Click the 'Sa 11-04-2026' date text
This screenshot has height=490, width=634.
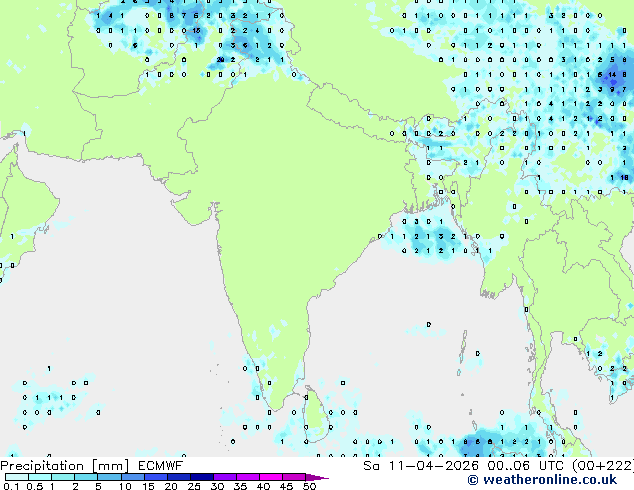pyautogui.click(x=421, y=466)
